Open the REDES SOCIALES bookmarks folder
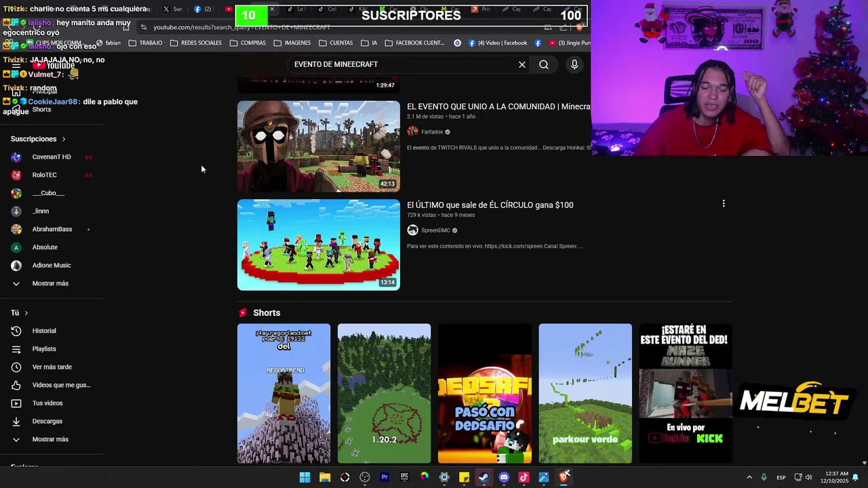The width and height of the screenshot is (868, 488). pyautogui.click(x=196, y=43)
